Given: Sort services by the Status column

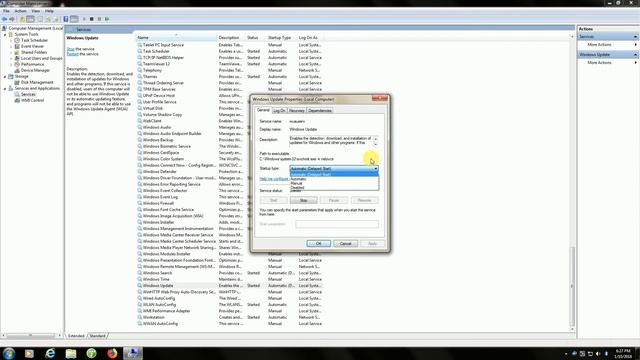Looking at the screenshot, I should (x=256, y=38).
